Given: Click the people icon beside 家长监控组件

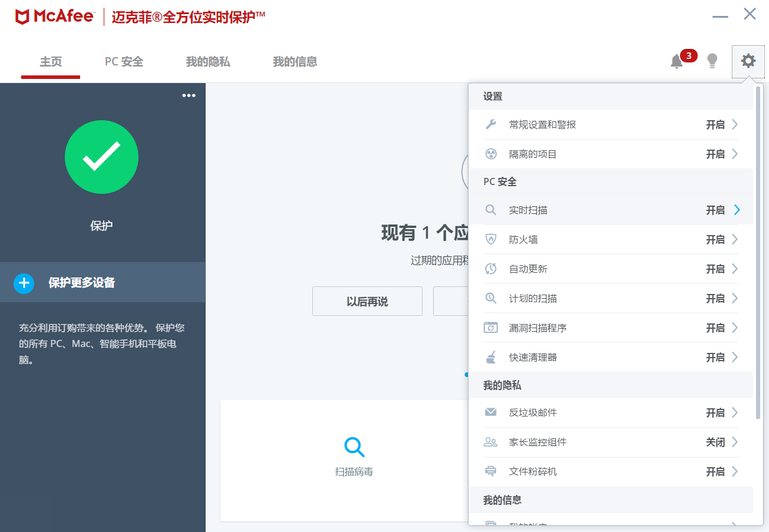Looking at the screenshot, I should (x=490, y=442).
